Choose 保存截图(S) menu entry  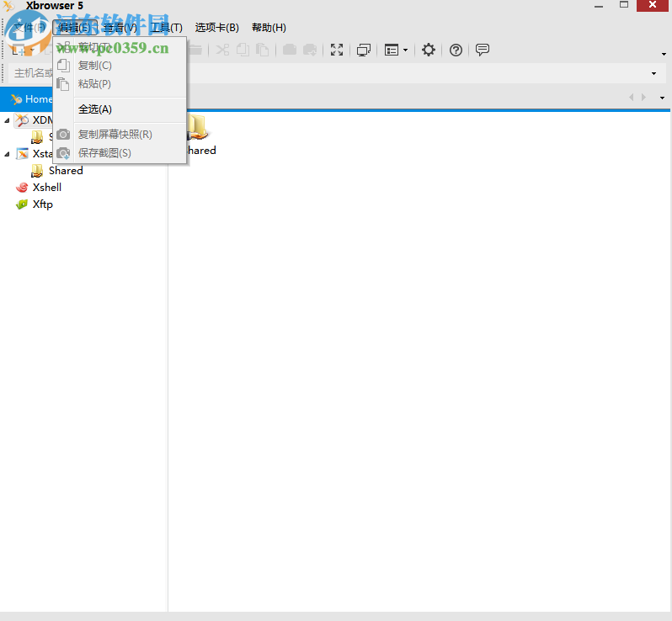(121, 153)
